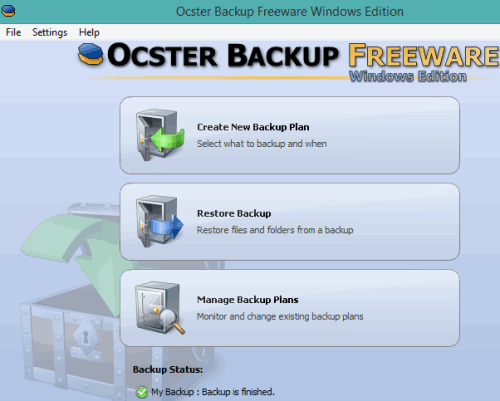Screen dimensions: 500x401
Task: Click 'Select what to backup and when' text
Action: click(x=262, y=144)
